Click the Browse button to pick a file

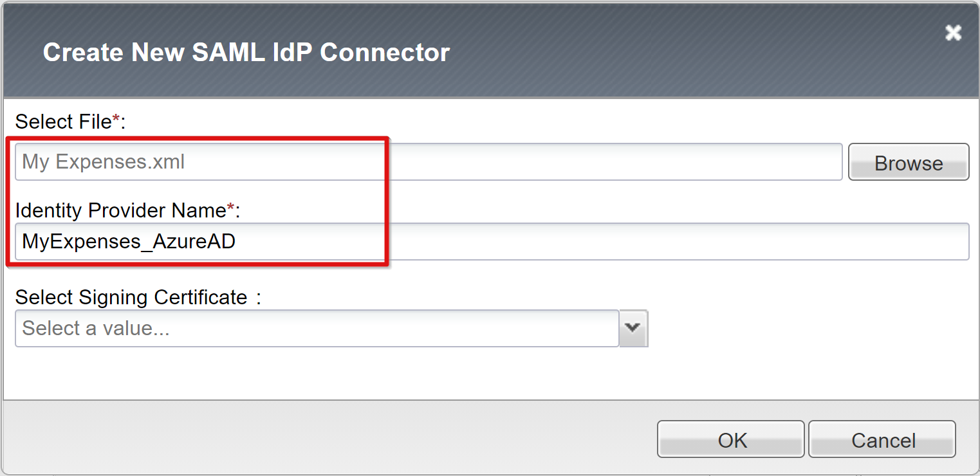click(x=908, y=162)
